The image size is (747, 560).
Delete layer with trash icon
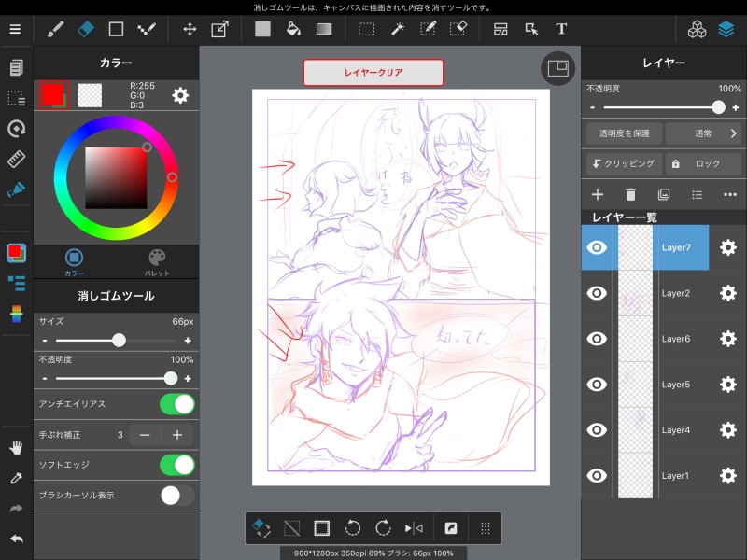[x=630, y=194]
